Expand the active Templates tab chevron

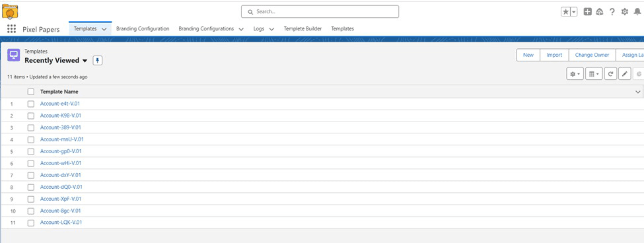pyautogui.click(x=104, y=29)
